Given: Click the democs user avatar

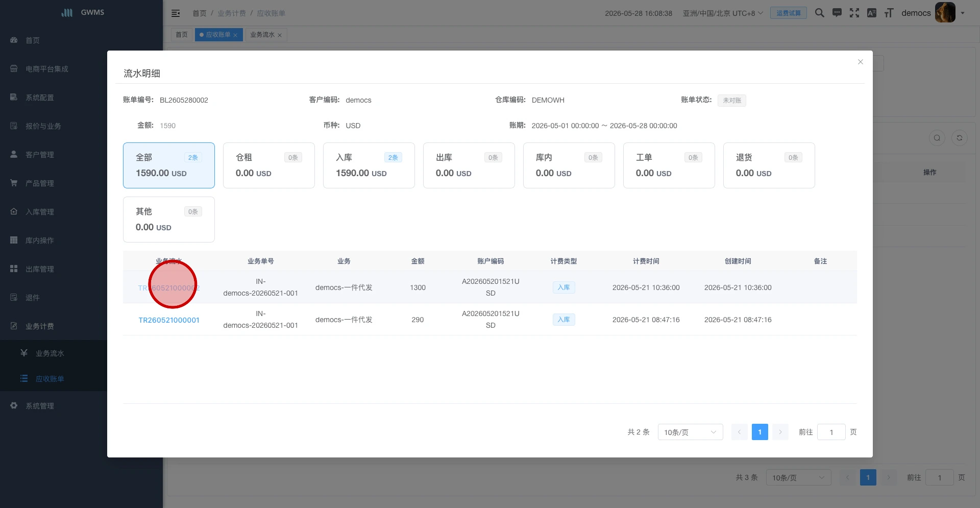Looking at the screenshot, I should tap(945, 13).
